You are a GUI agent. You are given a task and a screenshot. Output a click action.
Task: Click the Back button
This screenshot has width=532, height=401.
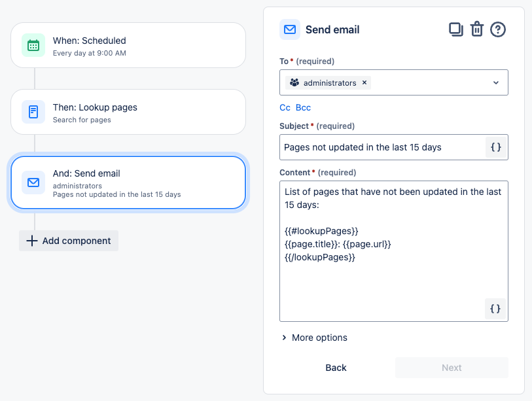pos(336,367)
